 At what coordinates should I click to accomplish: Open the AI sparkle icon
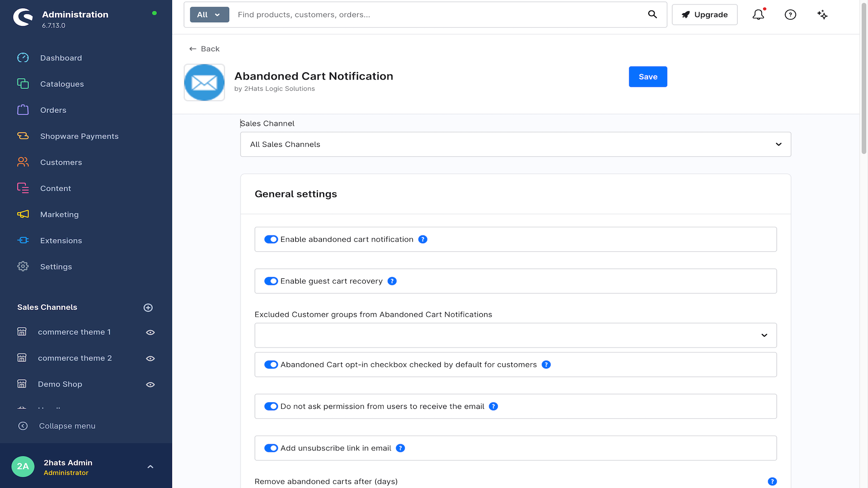(822, 14)
